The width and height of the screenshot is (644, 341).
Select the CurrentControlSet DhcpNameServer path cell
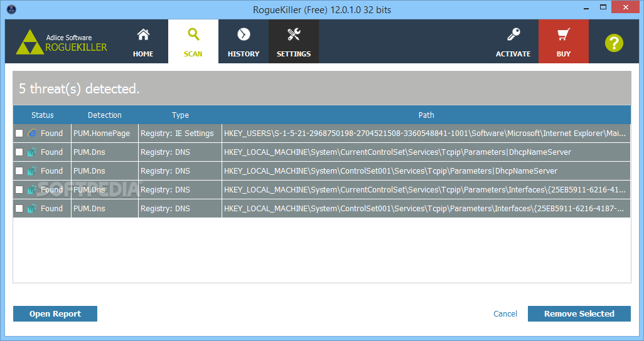(426, 152)
